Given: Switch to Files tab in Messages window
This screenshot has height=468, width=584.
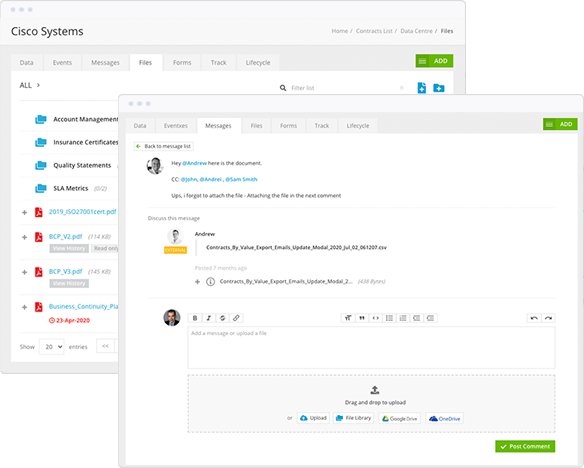Looking at the screenshot, I should click(x=256, y=126).
